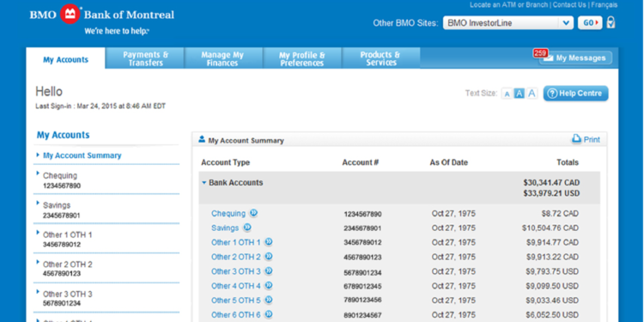Click the padlock security icon
This screenshot has height=322, width=644.
pos(611,22)
